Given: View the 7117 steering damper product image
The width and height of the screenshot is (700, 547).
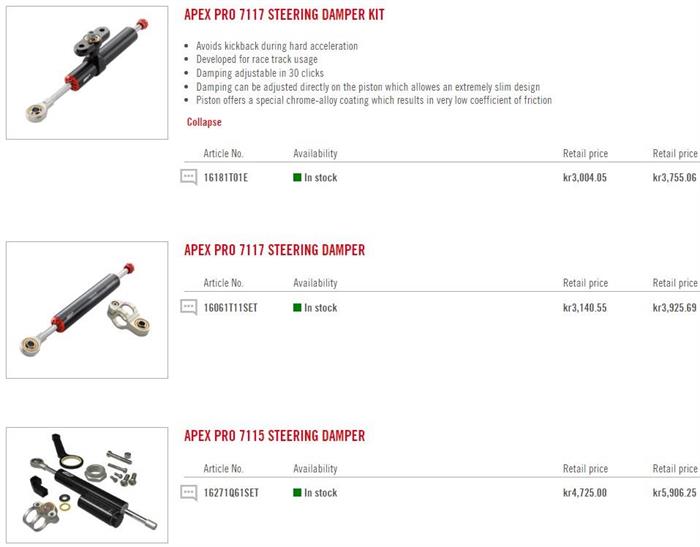Looking at the screenshot, I should pyautogui.click(x=87, y=310).
